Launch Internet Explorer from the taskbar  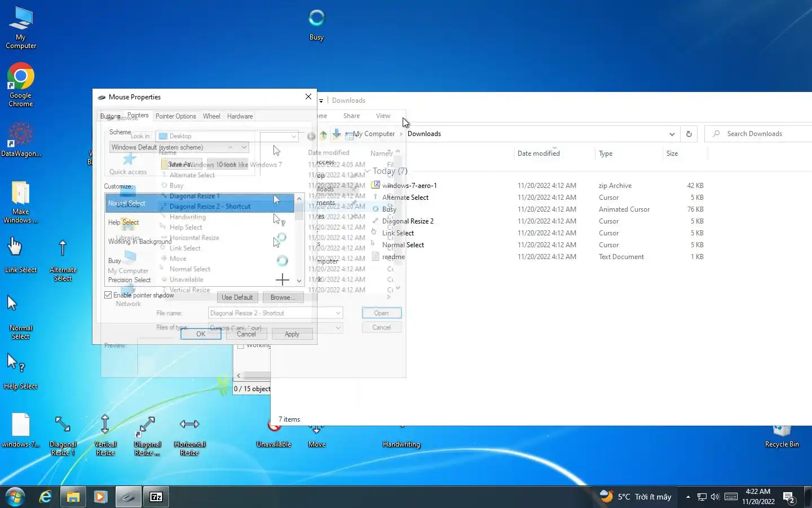click(x=45, y=497)
